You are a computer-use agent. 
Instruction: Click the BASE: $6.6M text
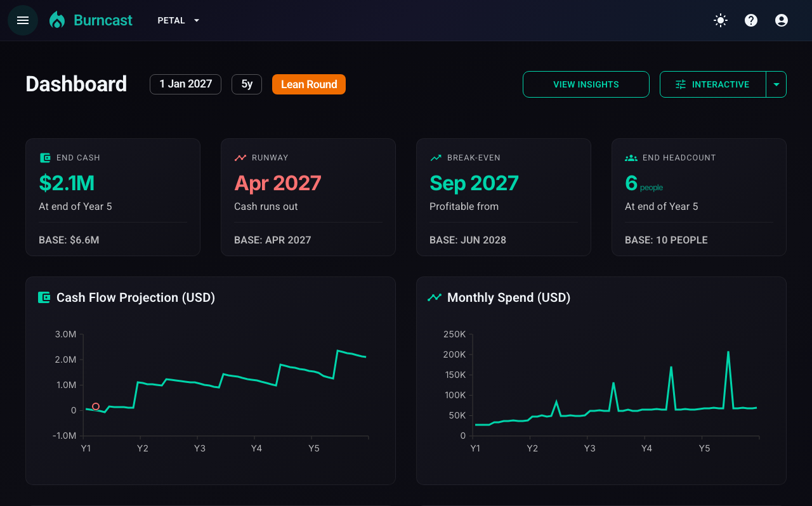tap(69, 240)
